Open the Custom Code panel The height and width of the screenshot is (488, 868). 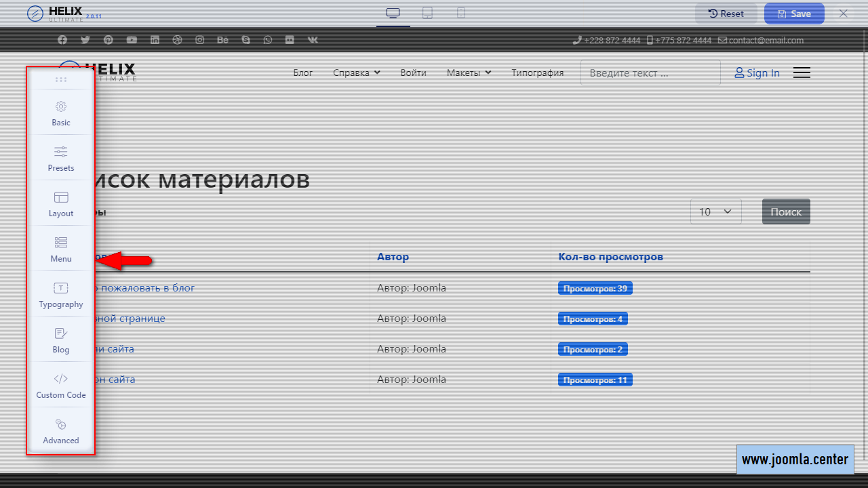61,386
